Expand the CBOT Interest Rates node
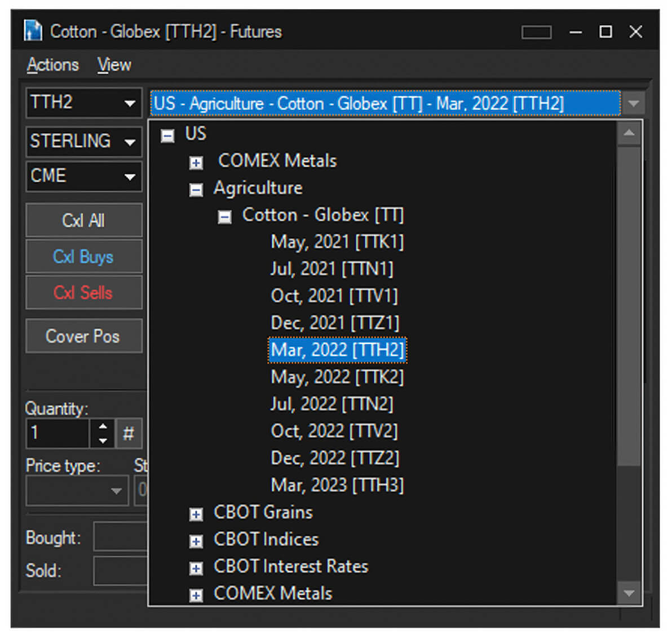This screenshot has width=672, height=640. 196,568
